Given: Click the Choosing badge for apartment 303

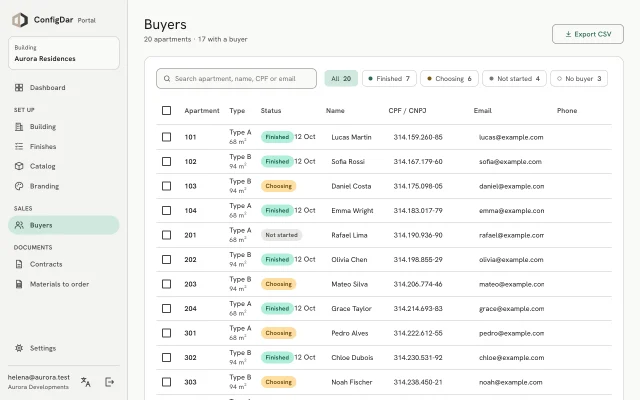Looking at the screenshot, I should [x=279, y=382].
